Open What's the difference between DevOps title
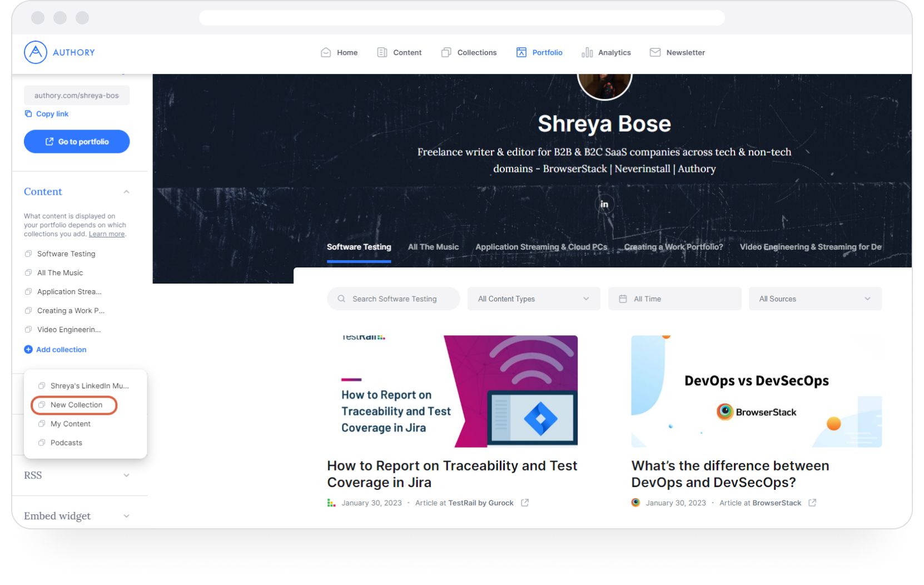This screenshot has height=585, width=924. coord(730,474)
